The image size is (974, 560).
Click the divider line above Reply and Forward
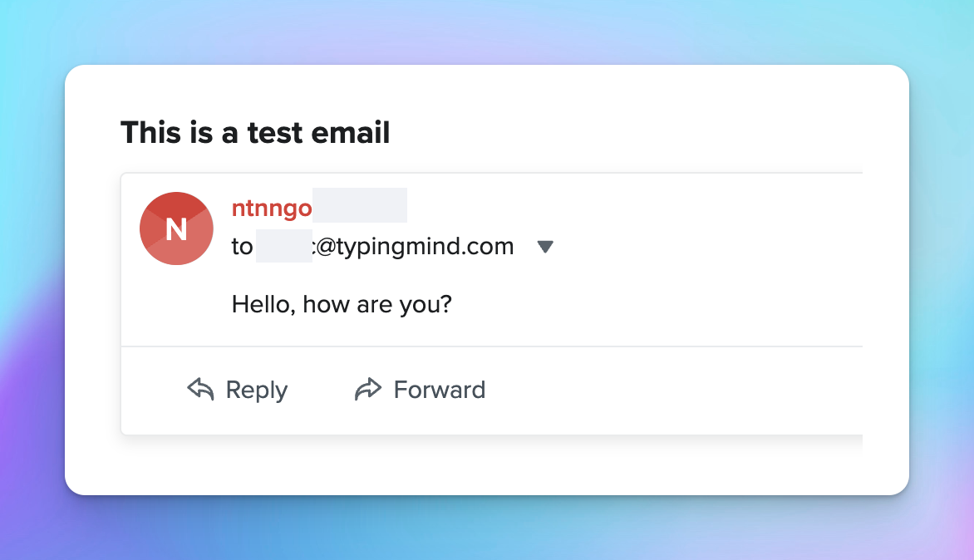[491, 346]
